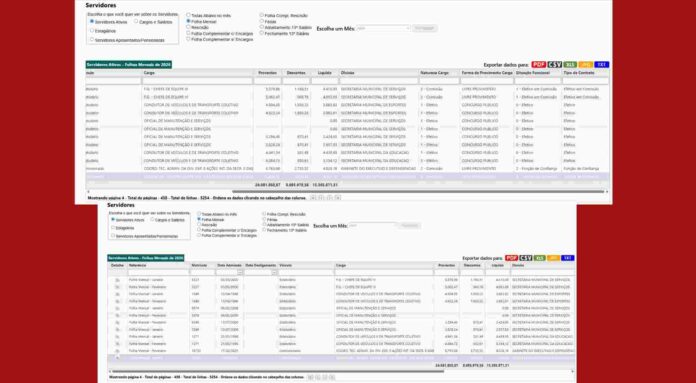The height and width of the screenshot is (383, 696).
Task: Click orange export icon in bottom panel
Action: click(554, 258)
